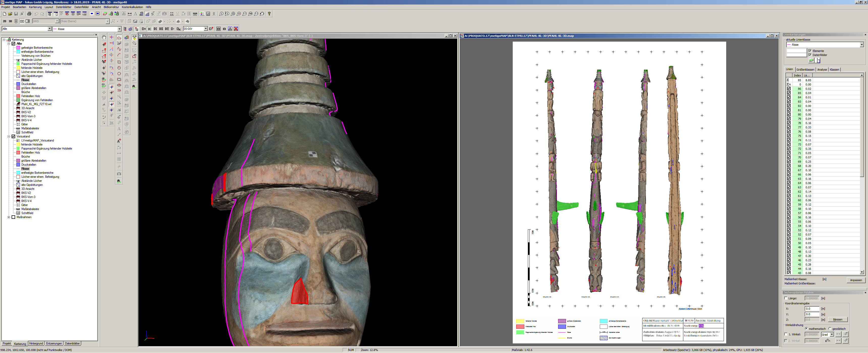The height and width of the screenshot is (353, 868).
Task: Collapse the 'Alle' tree node
Action: (9, 44)
